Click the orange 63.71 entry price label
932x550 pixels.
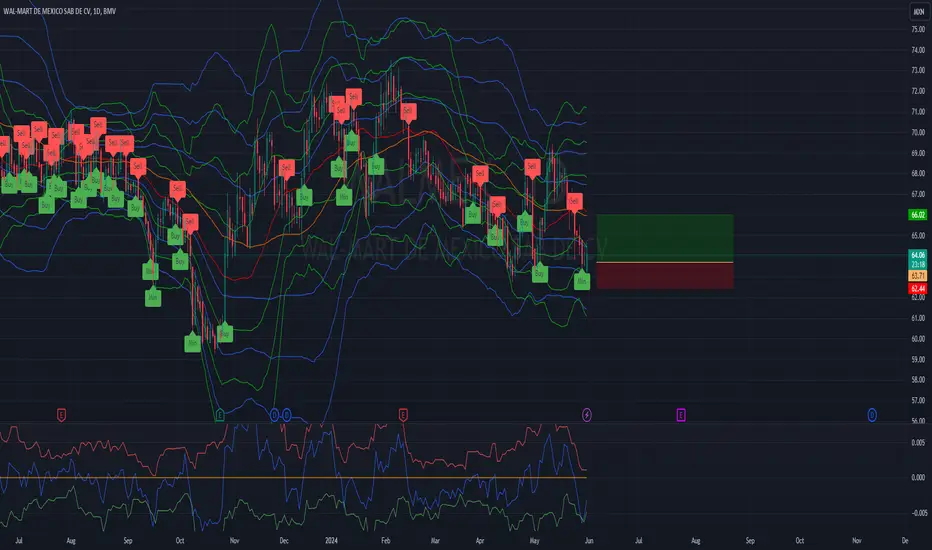click(918, 275)
